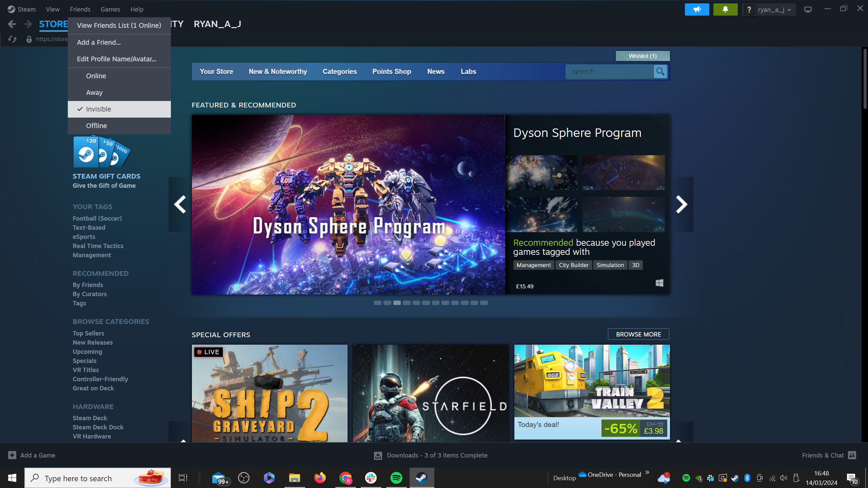This screenshot has width=868, height=488.
Task: Open the View menu
Action: click(53, 9)
